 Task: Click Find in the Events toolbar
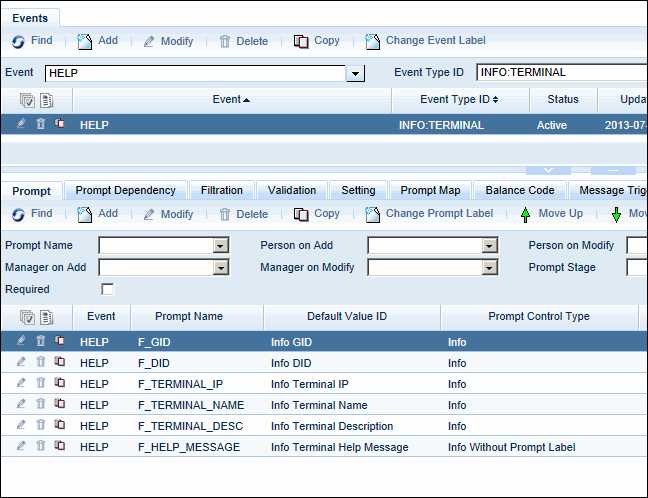click(x=32, y=41)
